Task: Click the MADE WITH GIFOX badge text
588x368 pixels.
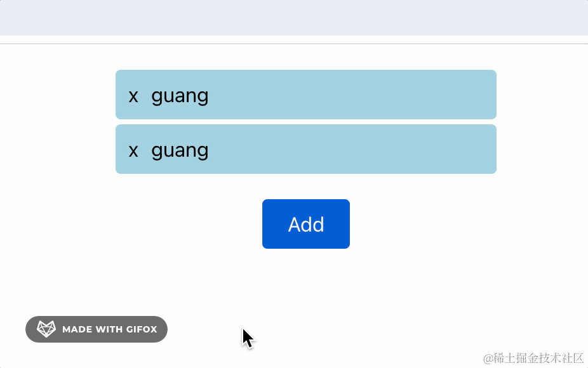Action: (x=109, y=329)
